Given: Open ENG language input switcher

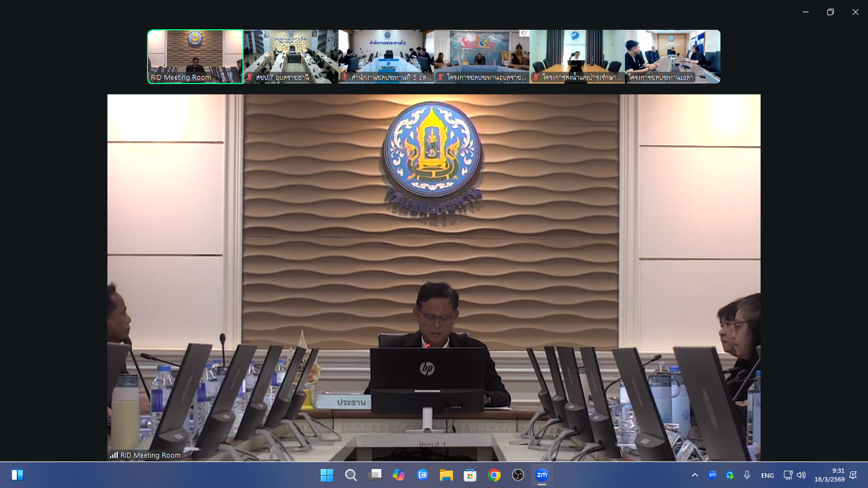Looking at the screenshot, I should pyautogui.click(x=767, y=476).
